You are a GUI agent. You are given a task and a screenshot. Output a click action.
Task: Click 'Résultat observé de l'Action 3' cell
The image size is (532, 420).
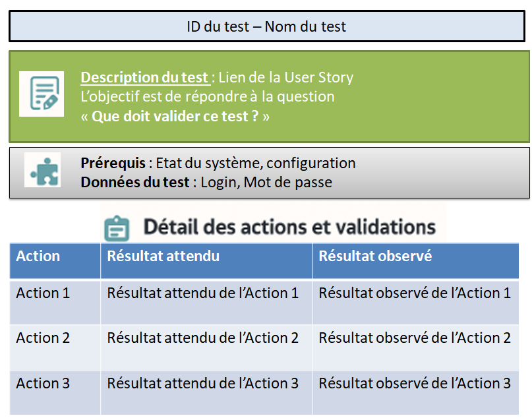415,392
